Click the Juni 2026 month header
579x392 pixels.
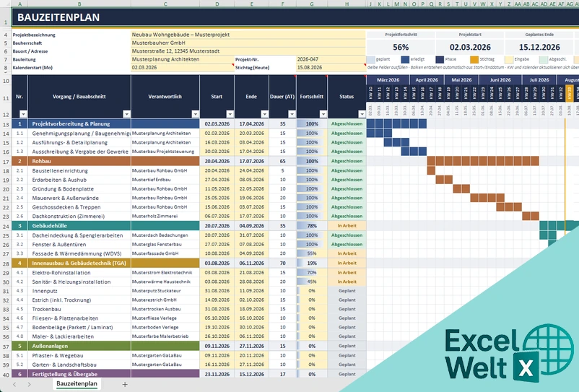point(500,79)
